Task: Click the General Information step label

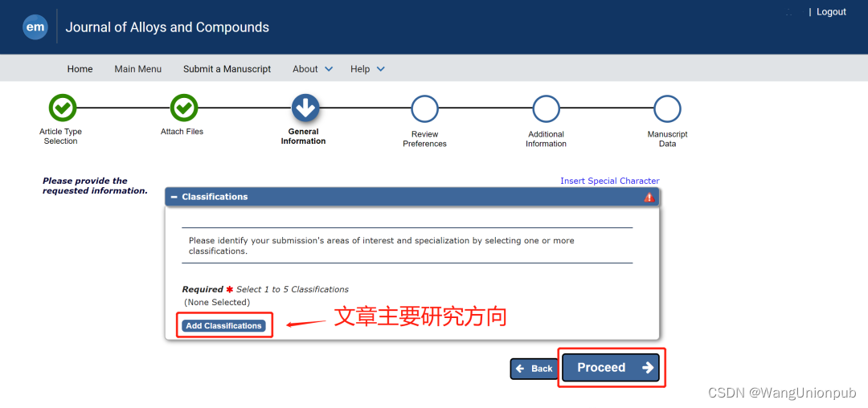Action: [303, 137]
